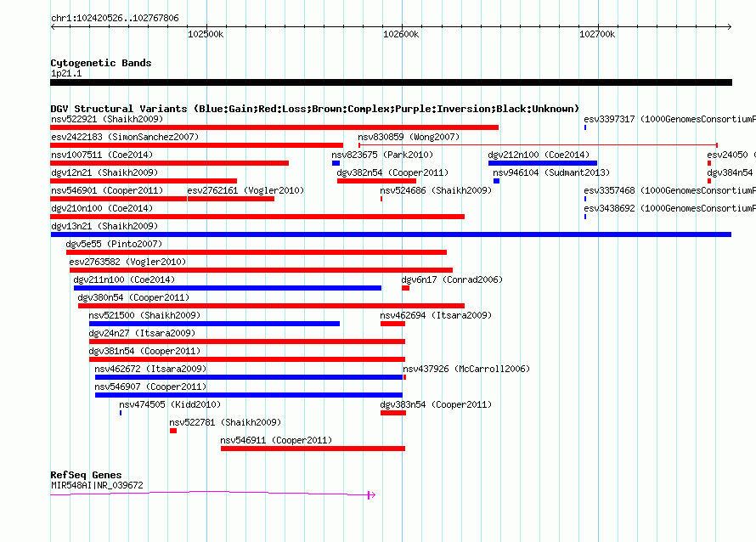
Task: Select the blue nsv521500 gain bar
Action: [215, 324]
